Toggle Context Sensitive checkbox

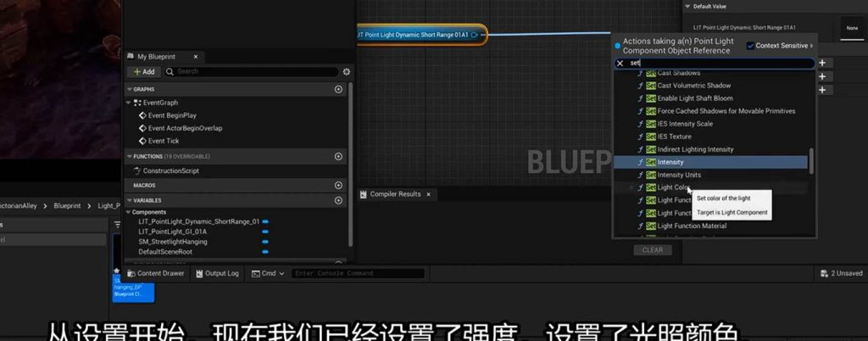750,46
